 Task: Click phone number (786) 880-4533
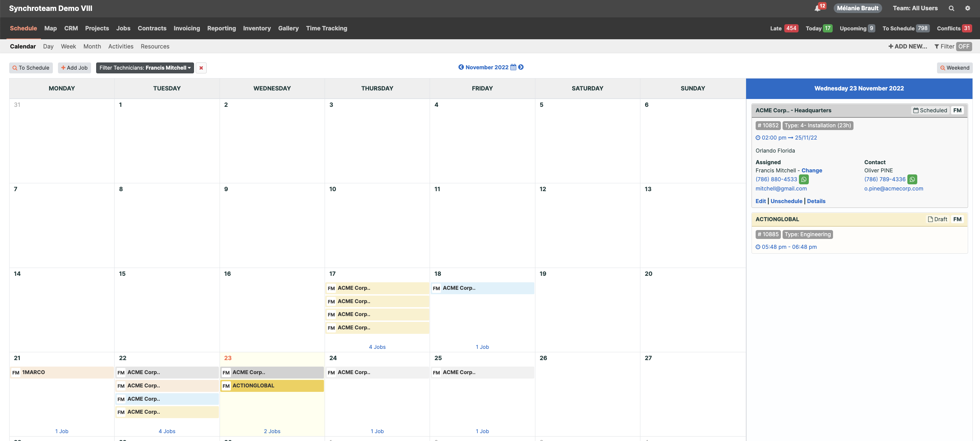(x=776, y=180)
